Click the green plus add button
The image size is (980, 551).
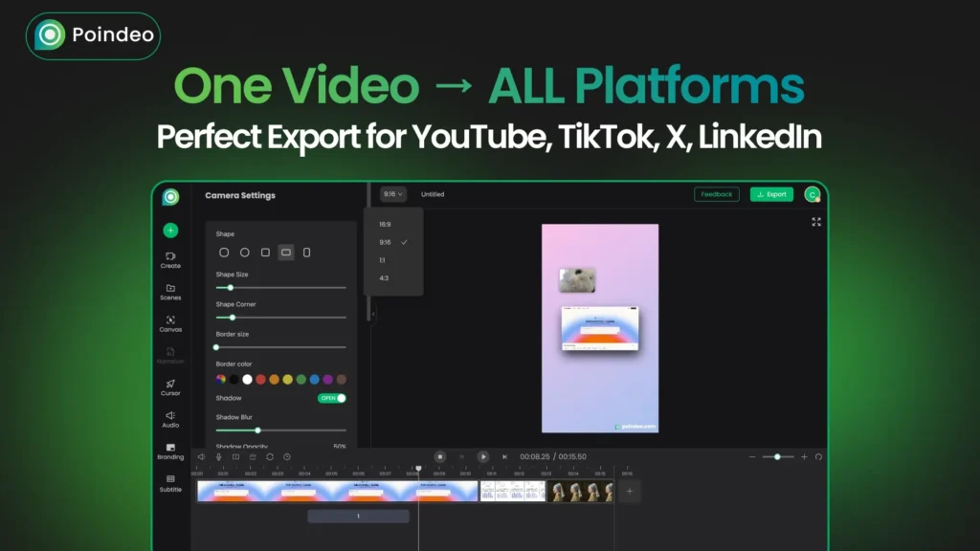tap(170, 231)
